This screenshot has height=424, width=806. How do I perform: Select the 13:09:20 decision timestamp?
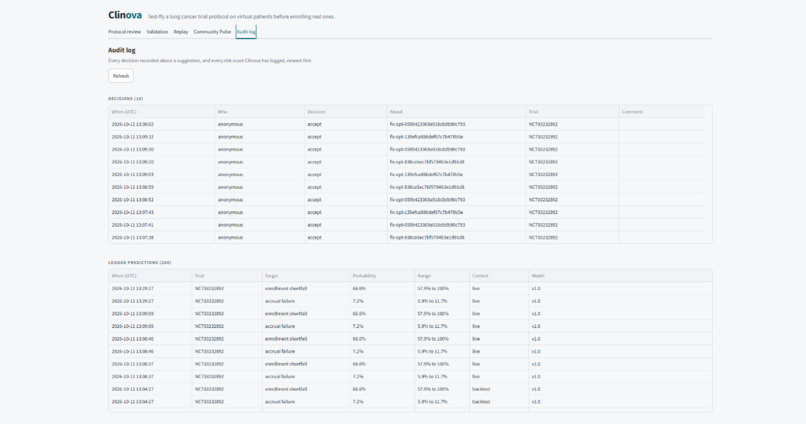click(x=133, y=162)
